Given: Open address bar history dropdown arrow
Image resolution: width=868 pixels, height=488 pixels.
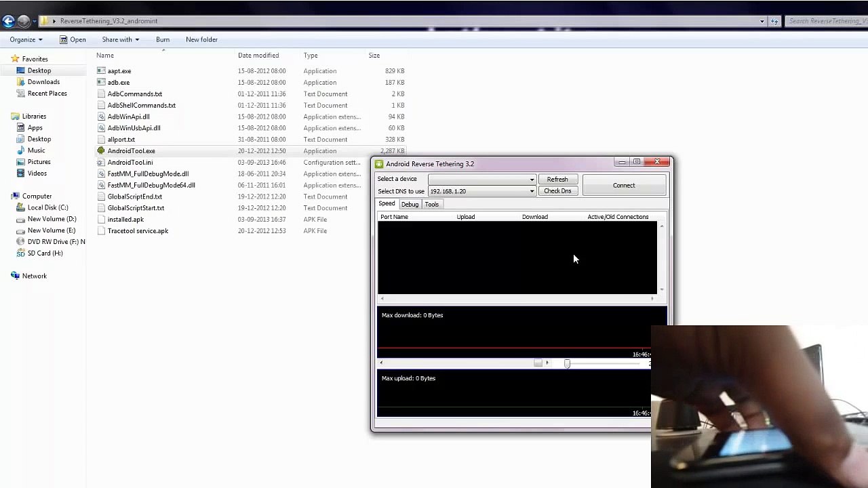Looking at the screenshot, I should tap(762, 21).
